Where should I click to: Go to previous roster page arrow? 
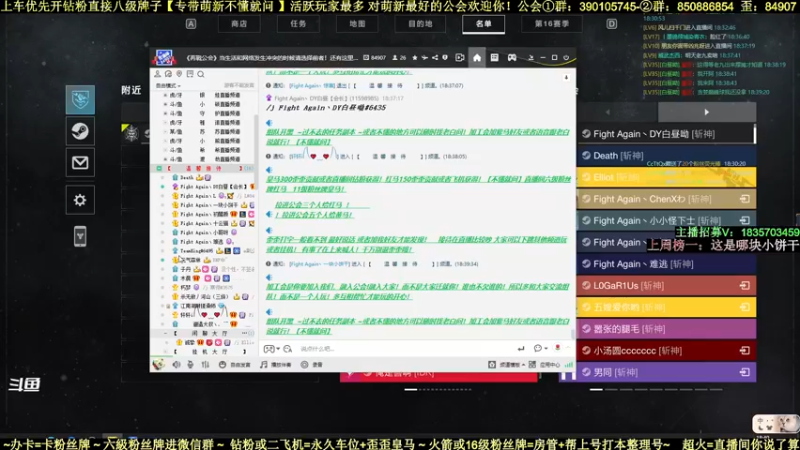coord(608,112)
